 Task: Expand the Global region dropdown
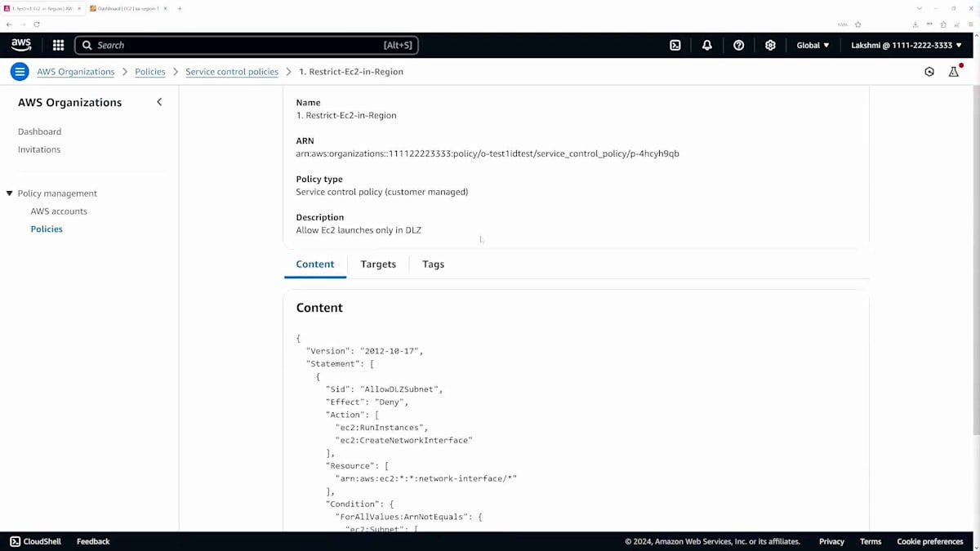pos(813,46)
